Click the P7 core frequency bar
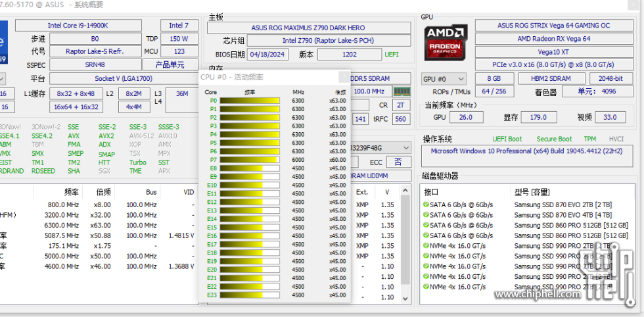Screen dimensions: 644x317 [250, 160]
